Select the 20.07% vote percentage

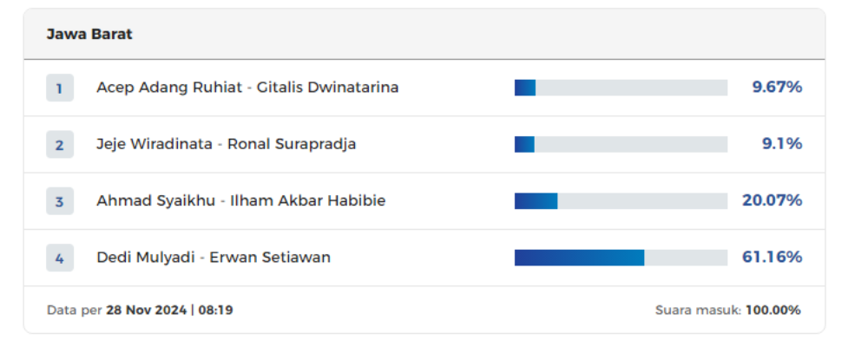[x=772, y=201]
